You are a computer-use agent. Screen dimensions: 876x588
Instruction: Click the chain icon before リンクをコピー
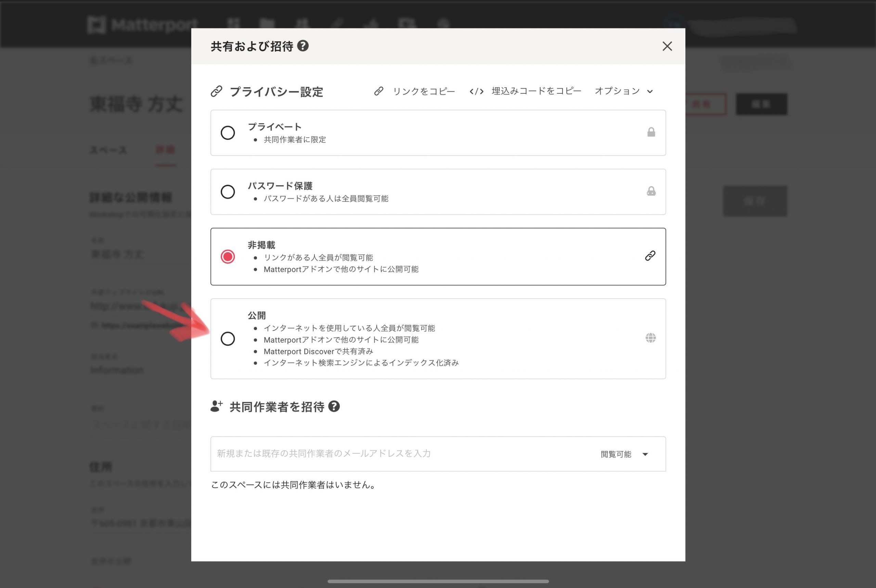click(378, 91)
